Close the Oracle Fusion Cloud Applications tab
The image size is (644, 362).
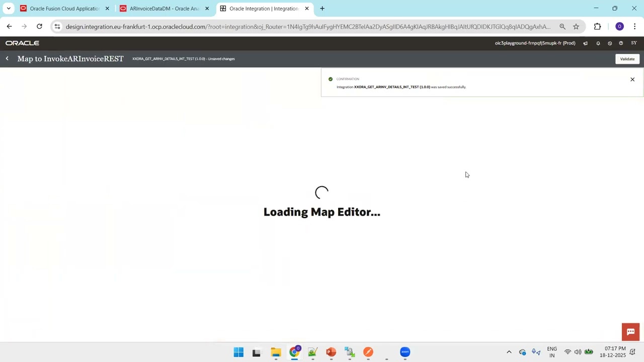click(x=107, y=9)
